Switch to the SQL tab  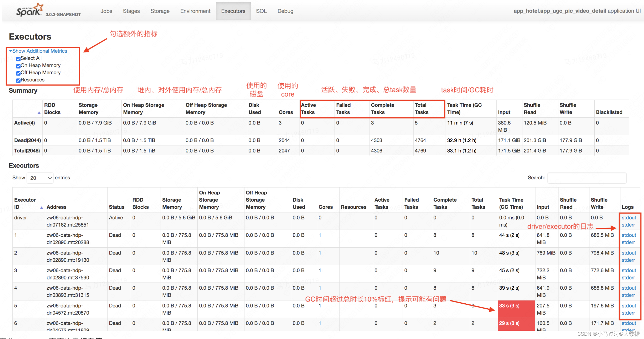261,11
